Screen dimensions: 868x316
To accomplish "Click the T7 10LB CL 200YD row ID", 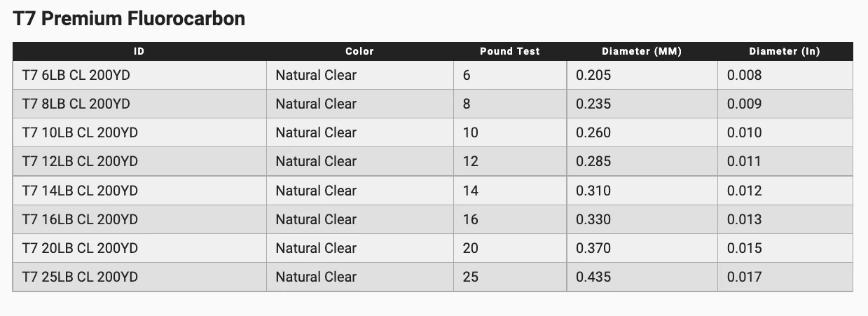I will 79,132.
